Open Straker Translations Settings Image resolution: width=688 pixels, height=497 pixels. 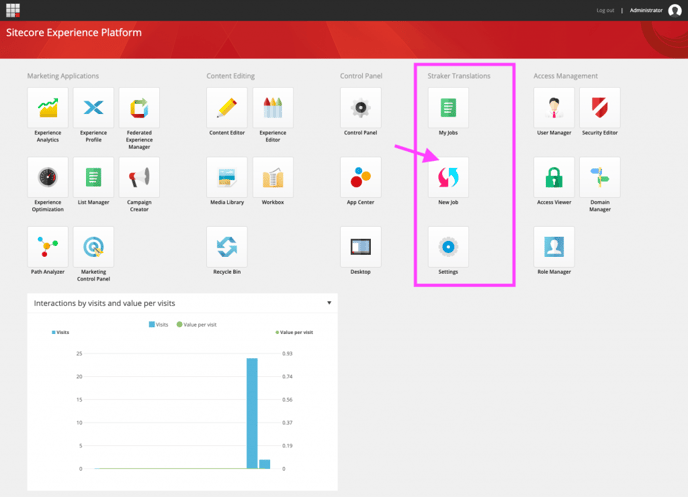pos(448,247)
